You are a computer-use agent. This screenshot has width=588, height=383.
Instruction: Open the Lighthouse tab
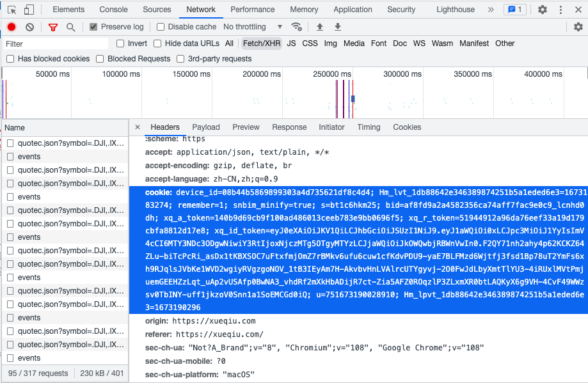click(456, 10)
